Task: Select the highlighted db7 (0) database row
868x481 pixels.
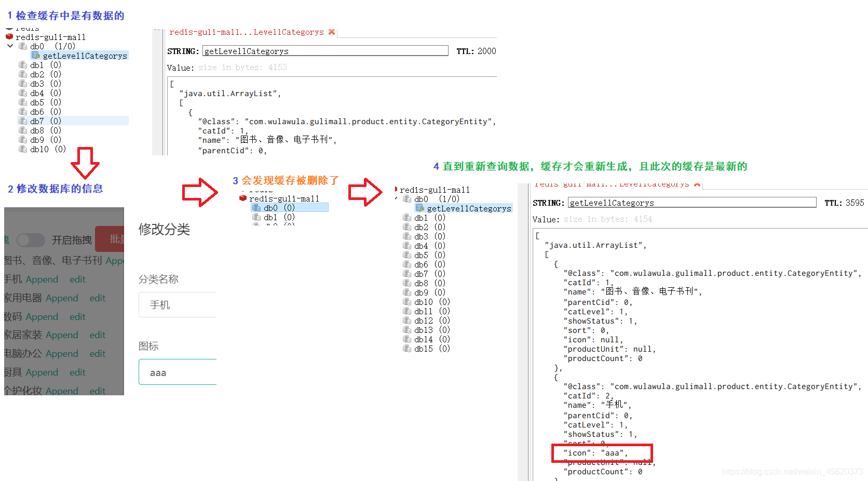Action: (x=73, y=121)
